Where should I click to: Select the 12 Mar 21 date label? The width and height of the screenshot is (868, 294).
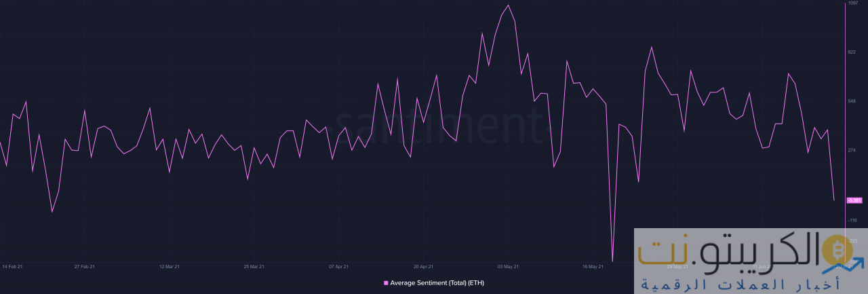pyautogui.click(x=169, y=267)
